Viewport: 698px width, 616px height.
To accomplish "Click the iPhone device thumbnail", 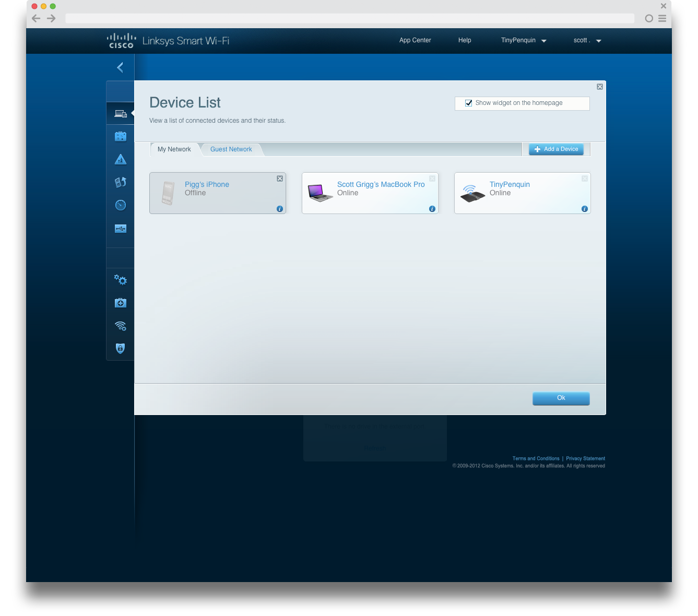I will tap(168, 193).
